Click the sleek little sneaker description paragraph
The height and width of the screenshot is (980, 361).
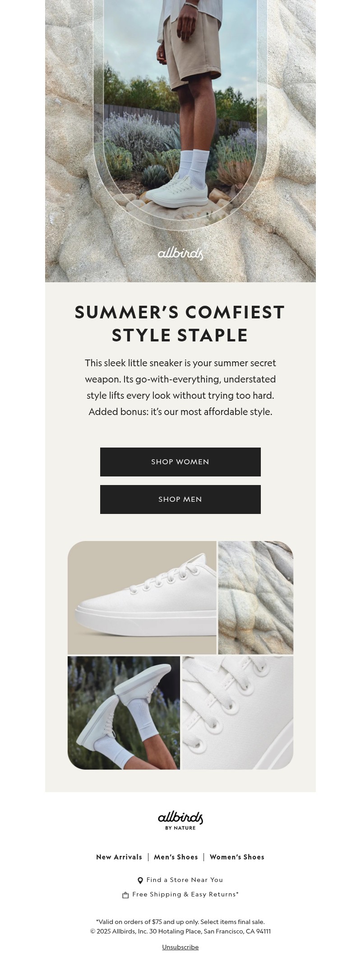pos(180,387)
